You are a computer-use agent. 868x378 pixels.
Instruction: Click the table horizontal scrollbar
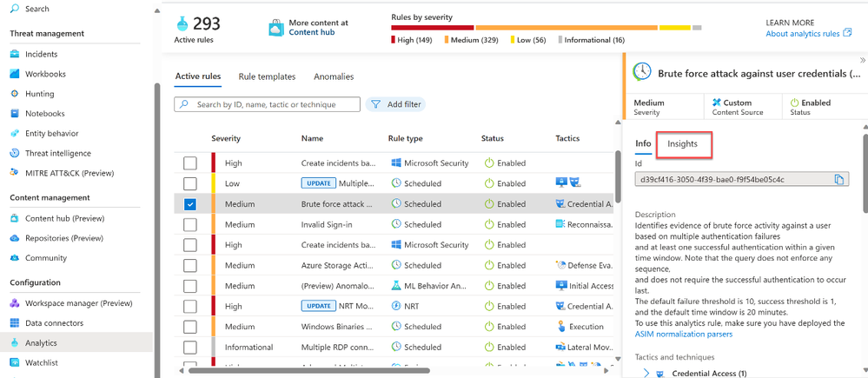309,370
